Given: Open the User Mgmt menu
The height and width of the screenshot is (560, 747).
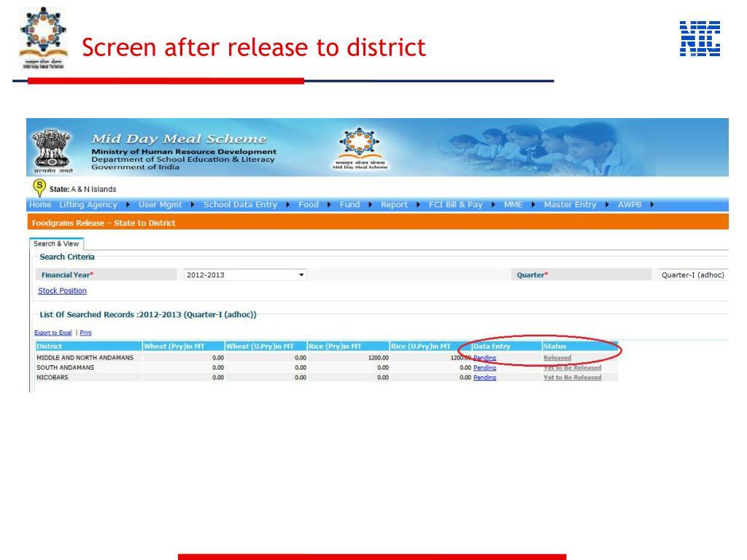Looking at the screenshot, I should pyautogui.click(x=160, y=204).
